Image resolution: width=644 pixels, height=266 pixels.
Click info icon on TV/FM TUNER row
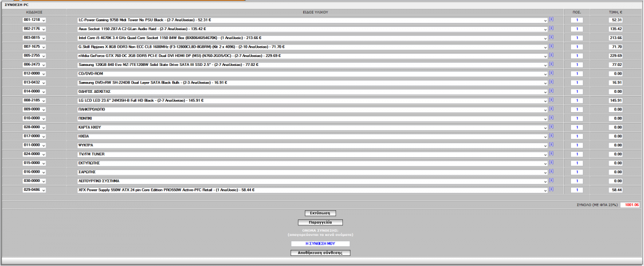tap(551, 153)
